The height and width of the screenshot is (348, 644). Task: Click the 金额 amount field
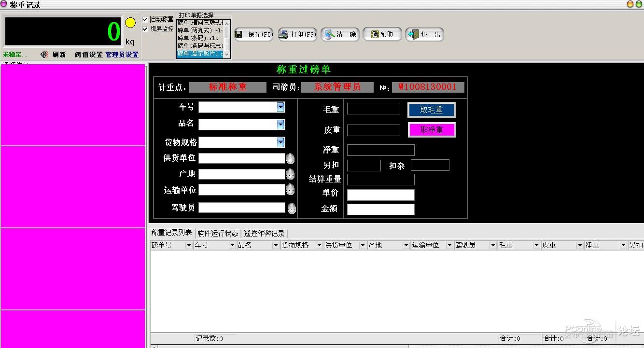[381, 209]
